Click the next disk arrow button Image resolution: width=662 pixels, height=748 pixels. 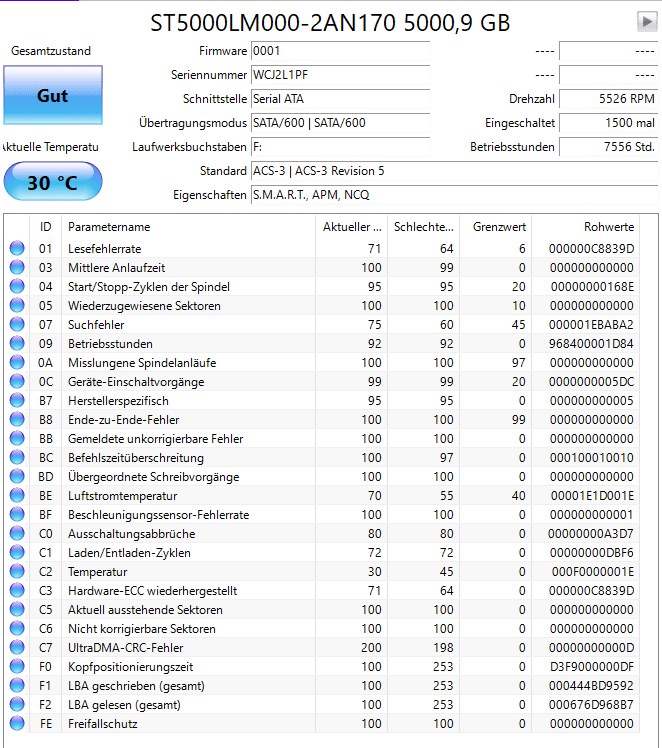pos(647,22)
